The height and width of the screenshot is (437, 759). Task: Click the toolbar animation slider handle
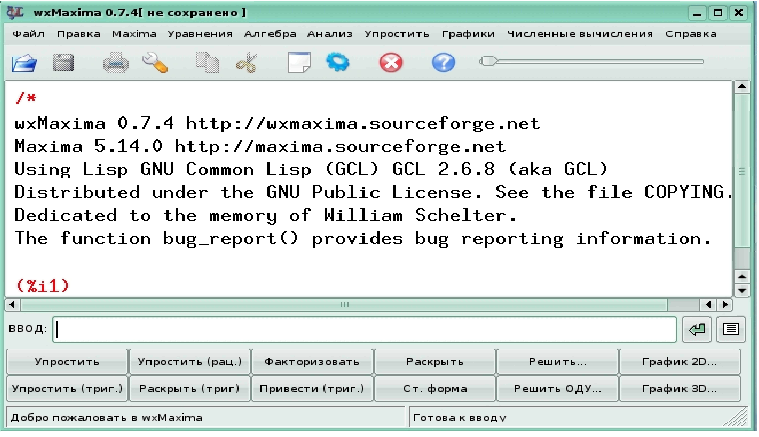click(x=488, y=61)
